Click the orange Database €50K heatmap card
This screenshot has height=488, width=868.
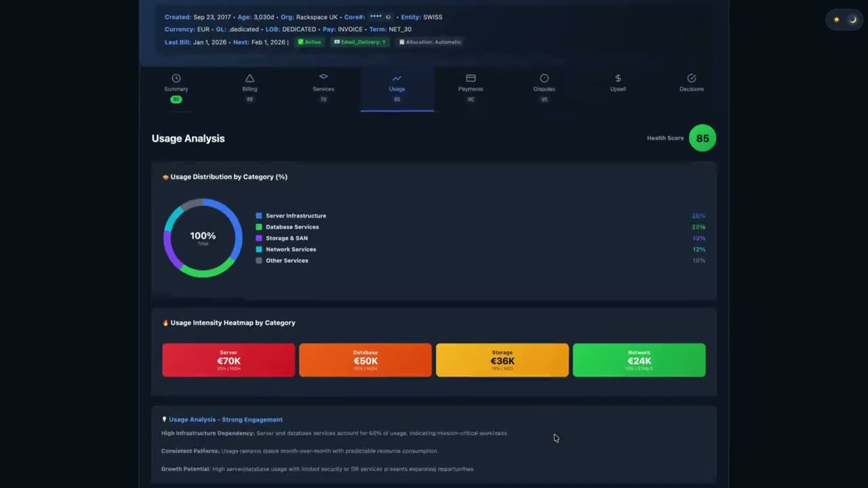pos(365,360)
